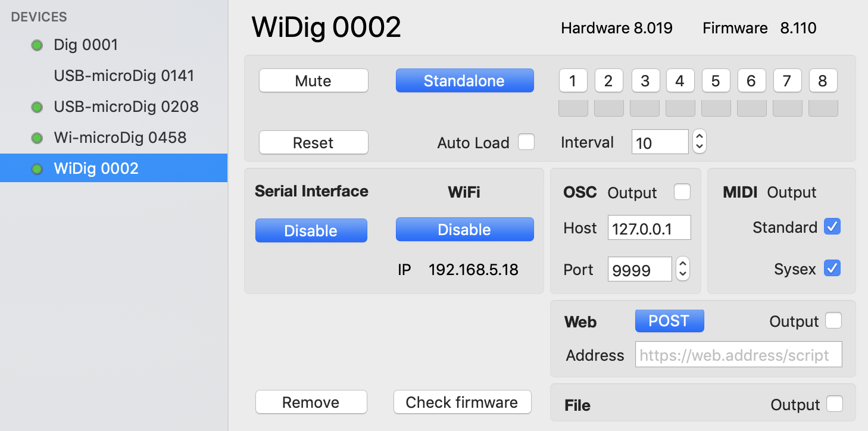Enable the File Output checkbox
Image resolution: width=868 pixels, height=431 pixels.
coord(835,404)
